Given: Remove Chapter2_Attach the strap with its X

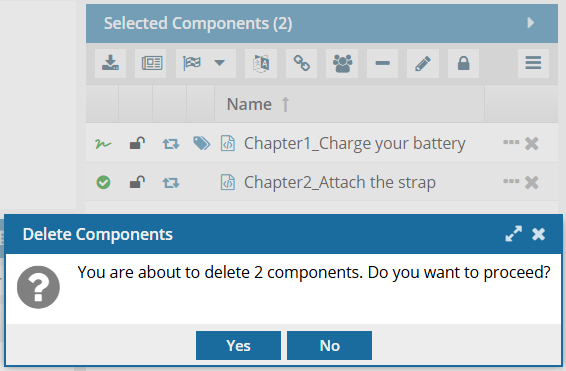Looking at the screenshot, I should (532, 182).
